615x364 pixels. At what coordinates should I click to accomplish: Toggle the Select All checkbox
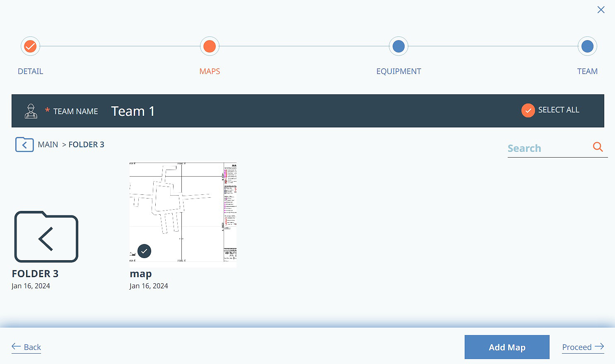click(x=528, y=110)
